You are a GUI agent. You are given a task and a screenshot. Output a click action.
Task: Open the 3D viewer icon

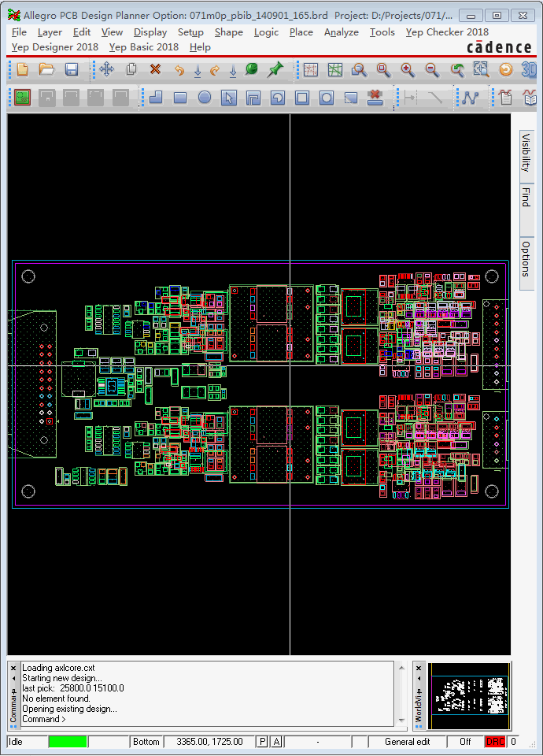pyautogui.click(x=529, y=70)
